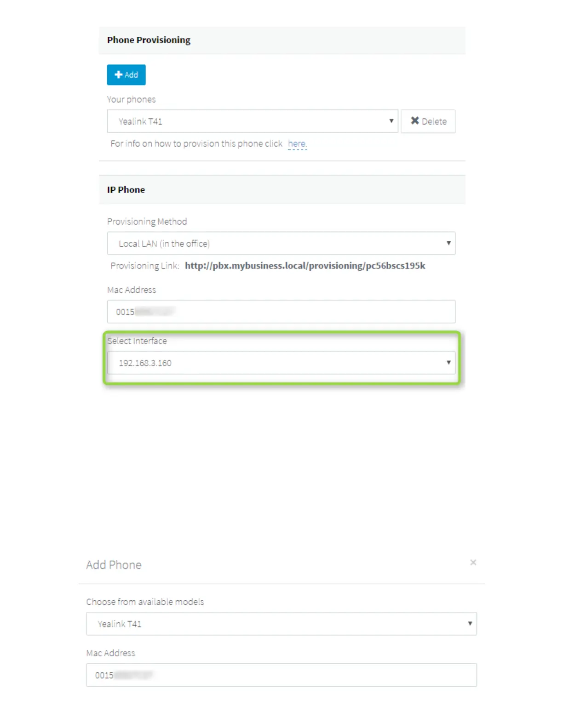Expand the Provisioning Method dropdown

pyautogui.click(x=281, y=244)
